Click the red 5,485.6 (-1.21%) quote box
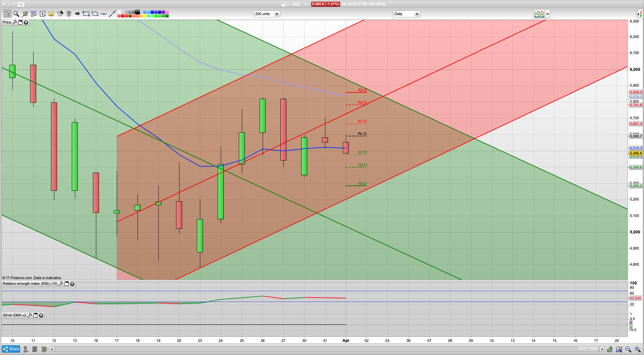Viewport: 644px width, 355px height. coord(325,4)
